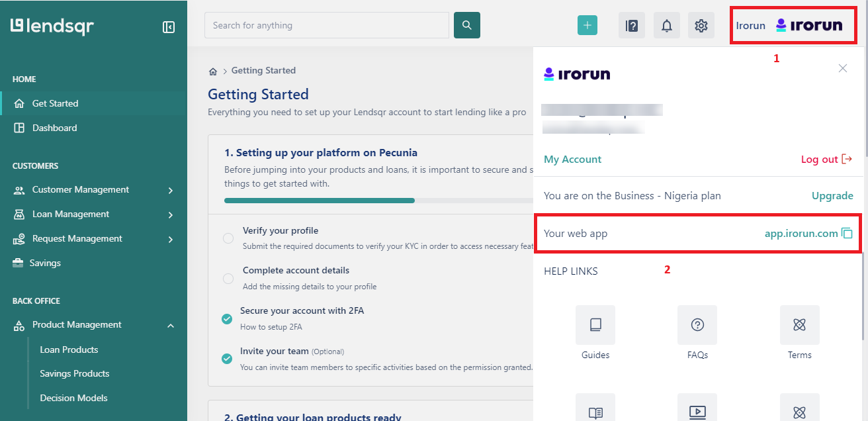Image resolution: width=868 pixels, height=421 pixels.
Task: Click the Get Started home icon in sidebar
Action: point(19,103)
